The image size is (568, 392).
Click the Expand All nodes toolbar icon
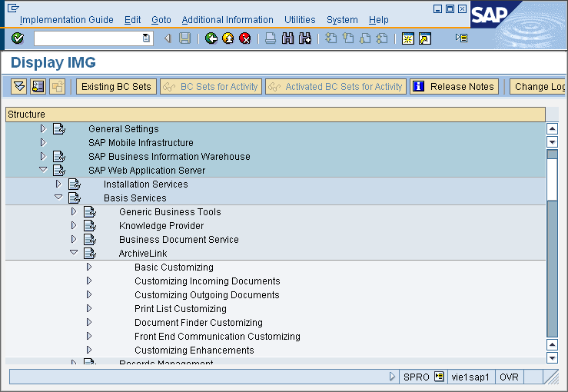[x=19, y=87]
